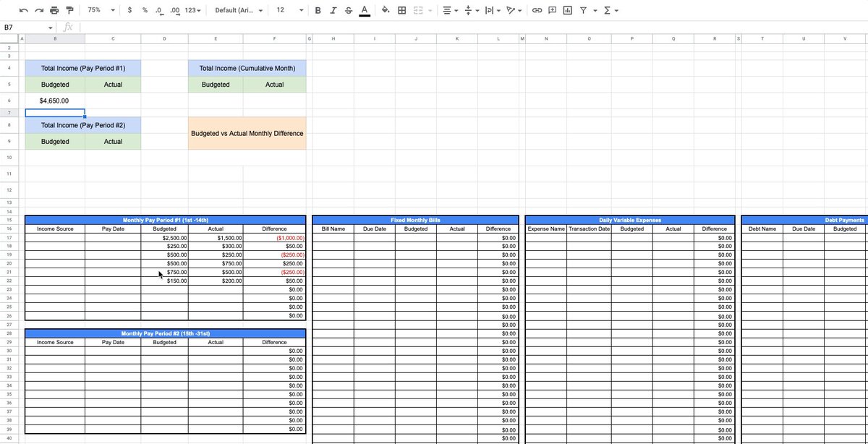Click the Undo arrow icon
The width and height of the screenshot is (868, 444).
pyautogui.click(x=24, y=10)
